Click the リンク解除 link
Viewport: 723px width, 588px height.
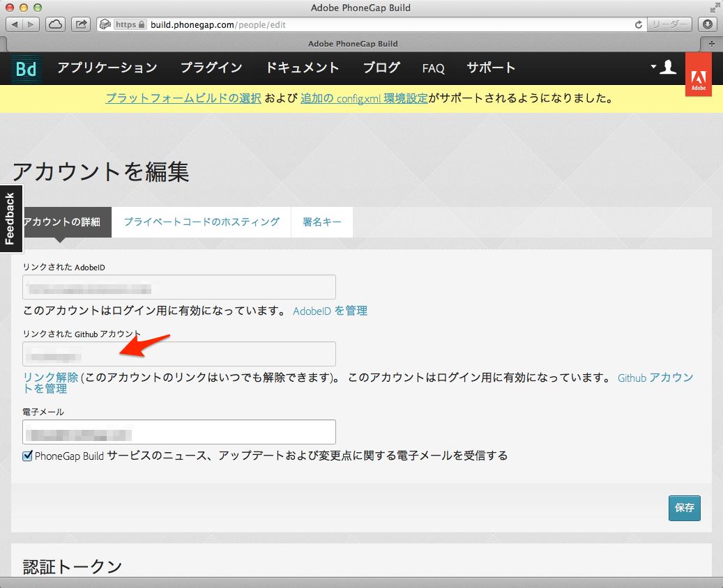pyautogui.click(x=51, y=378)
